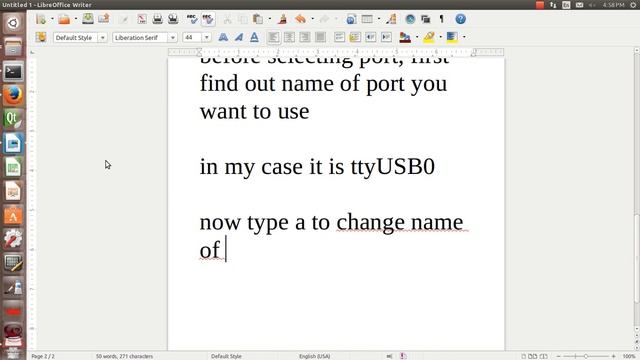Click the word count in status bar
This screenshot has width=640, height=360.
(x=124, y=356)
